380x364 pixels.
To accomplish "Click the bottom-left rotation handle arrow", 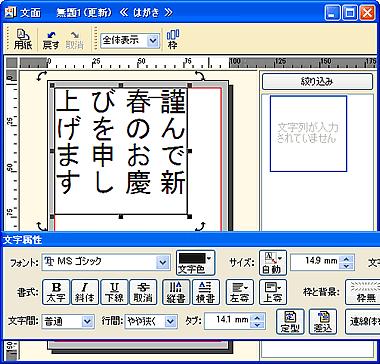I will (x=41, y=227).
